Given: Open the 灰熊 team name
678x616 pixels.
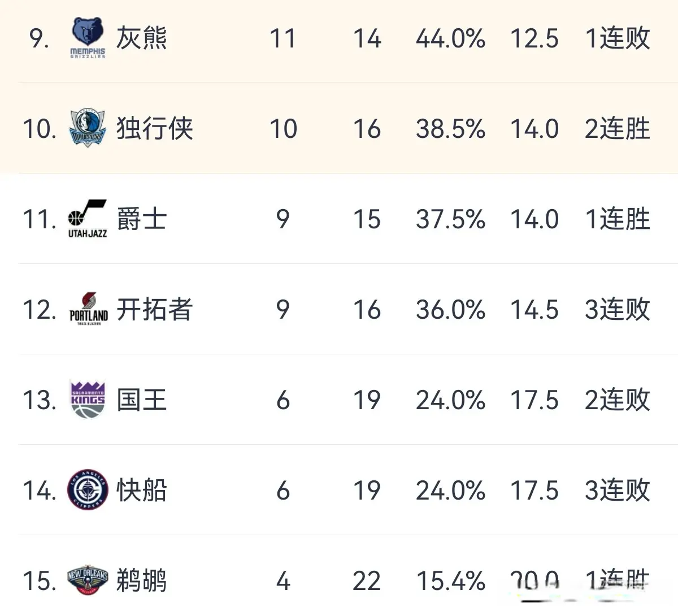Looking at the screenshot, I should coord(142,38).
